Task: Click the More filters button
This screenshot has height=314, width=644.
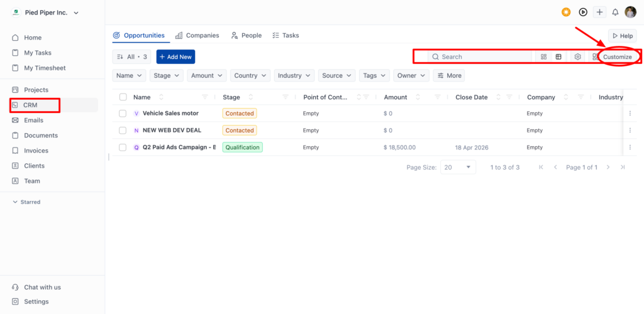Action: (x=449, y=75)
